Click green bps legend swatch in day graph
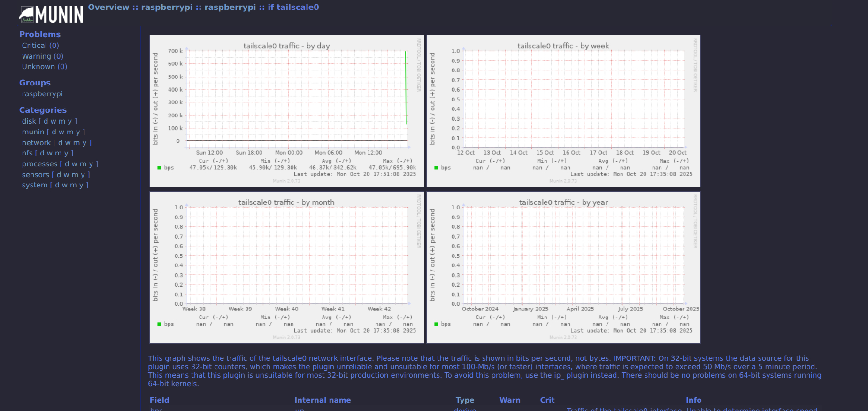The height and width of the screenshot is (411, 868). pyautogui.click(x=159, y=168)
